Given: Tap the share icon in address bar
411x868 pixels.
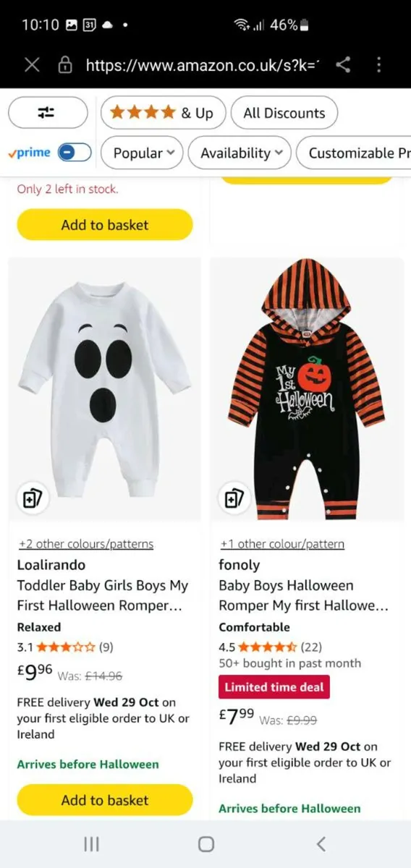Looking at the screenshot, I should coord(344,65).
